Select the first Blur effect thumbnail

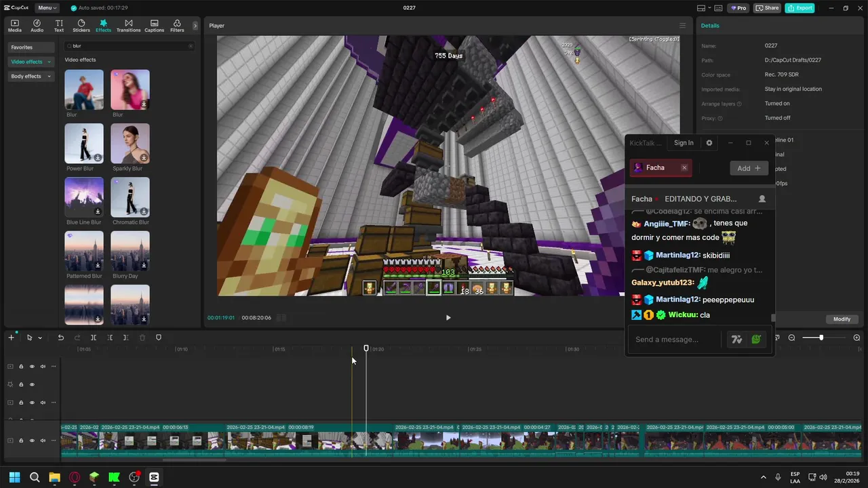pyautogui.click(x=84, y=89)
